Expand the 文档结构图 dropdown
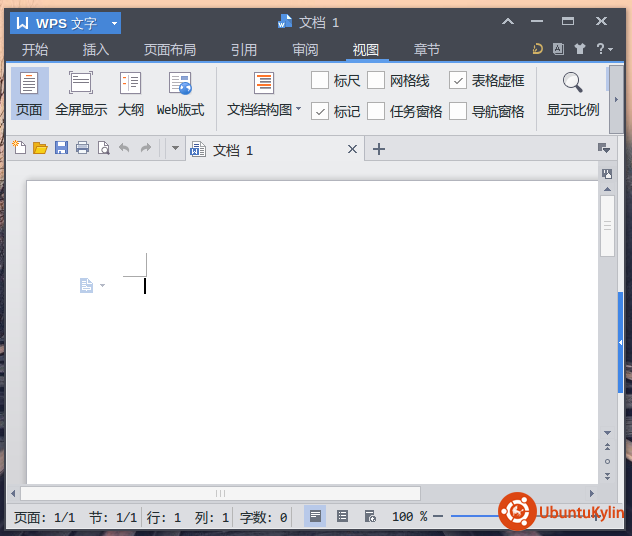 [298, 109]
